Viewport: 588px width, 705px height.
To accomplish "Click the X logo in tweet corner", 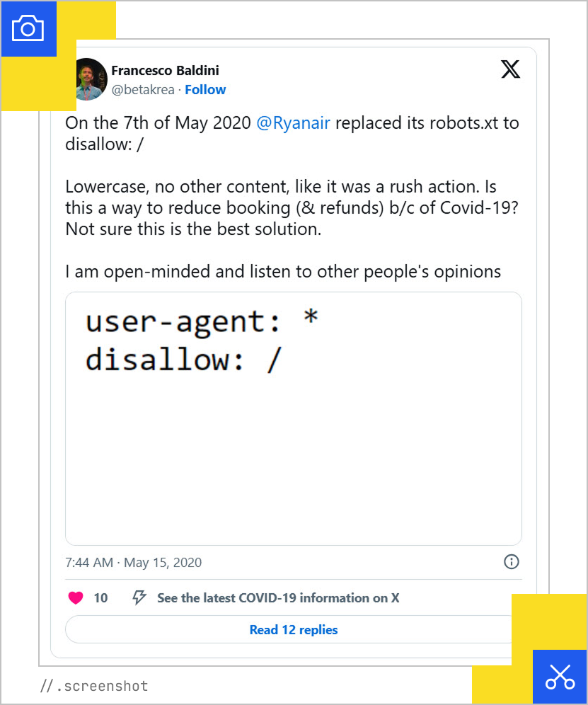I will pos(510,69).
